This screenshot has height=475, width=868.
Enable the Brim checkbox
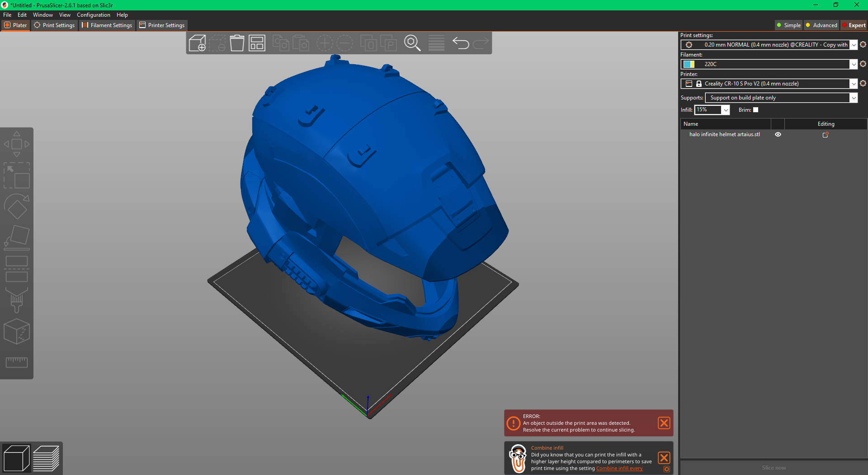tap(755, 110)
